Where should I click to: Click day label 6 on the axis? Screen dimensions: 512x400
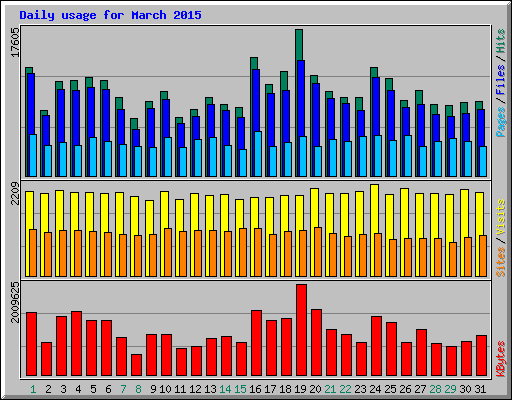point(108,389)
